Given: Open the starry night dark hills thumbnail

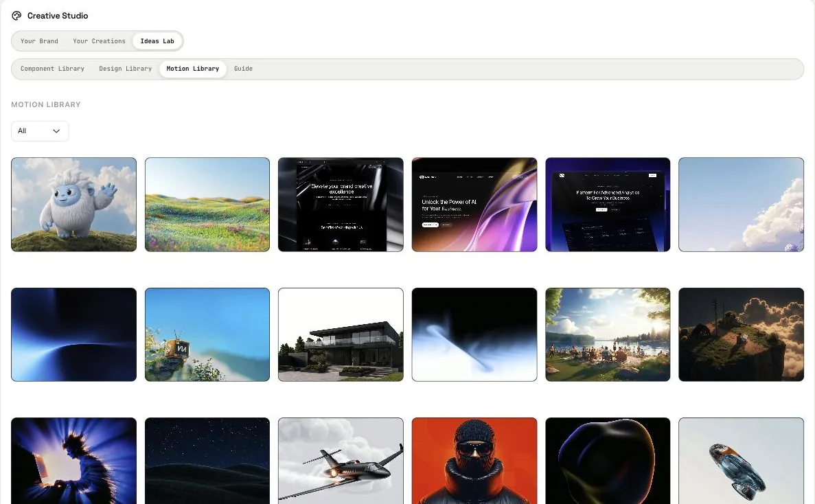Looking at the screenshot, I should click(x=207, y=461).
